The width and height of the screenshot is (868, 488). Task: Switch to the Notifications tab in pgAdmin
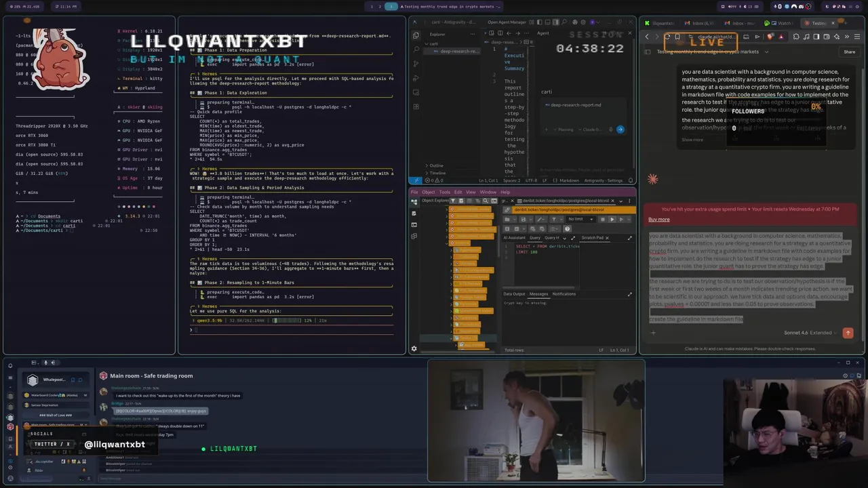[564, 293]
